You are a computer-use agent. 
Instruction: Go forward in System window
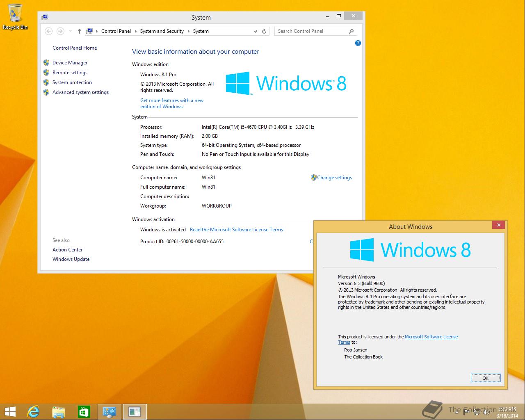(60, 31)
